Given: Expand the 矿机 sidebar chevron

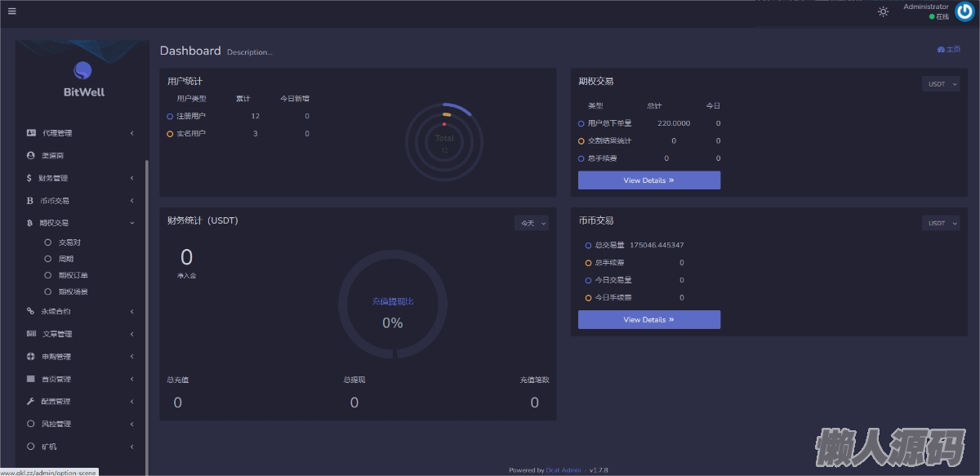Looking at the screenshot, I should (132, 447).
